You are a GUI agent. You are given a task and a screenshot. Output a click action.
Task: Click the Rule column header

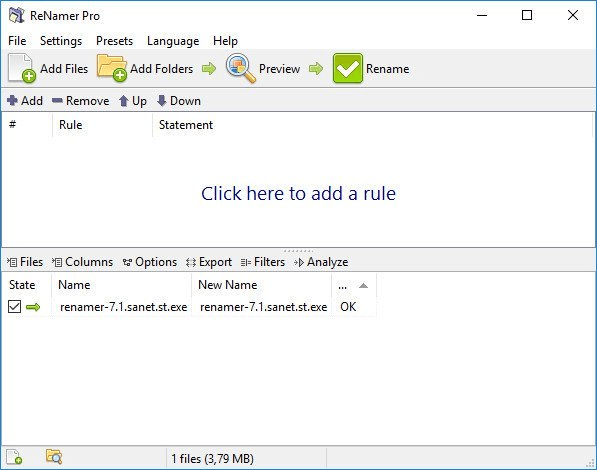[x=102, y=125]
